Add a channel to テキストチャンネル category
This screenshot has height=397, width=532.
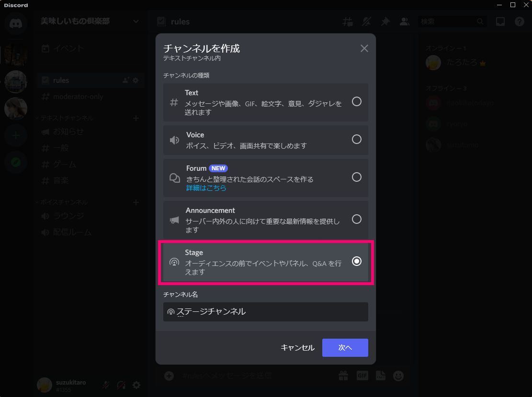click(136, 118)
